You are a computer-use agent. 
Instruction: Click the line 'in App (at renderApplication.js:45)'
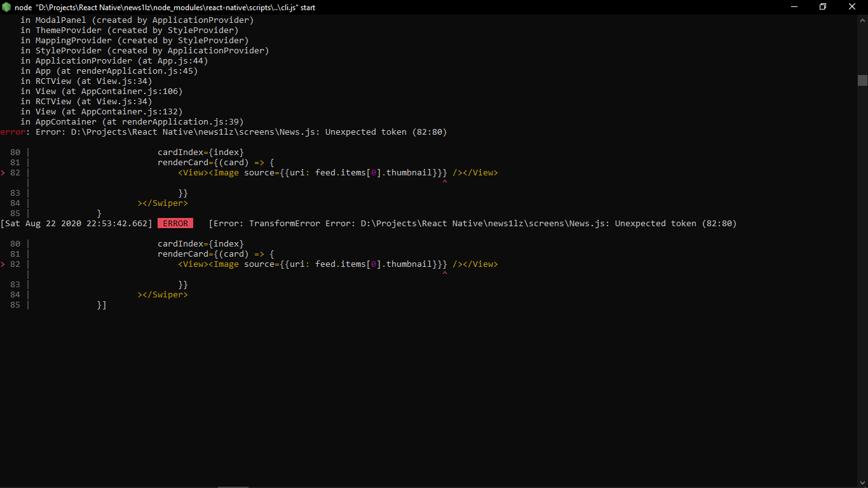click(x=109, y=71)
